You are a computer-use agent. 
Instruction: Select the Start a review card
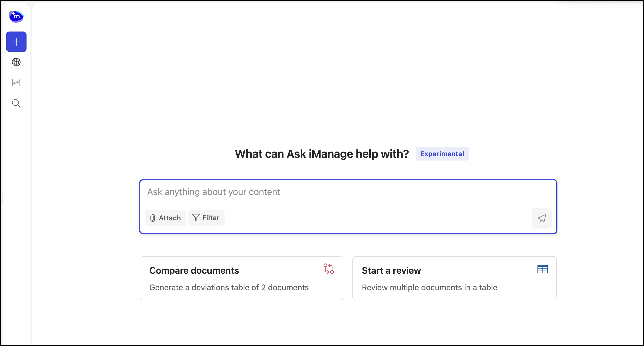[454, 278]
